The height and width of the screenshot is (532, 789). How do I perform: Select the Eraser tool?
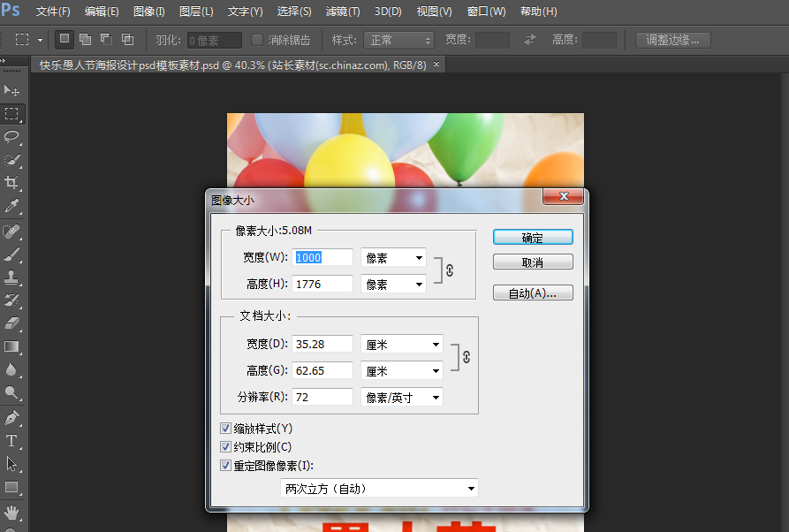[11, 323]
